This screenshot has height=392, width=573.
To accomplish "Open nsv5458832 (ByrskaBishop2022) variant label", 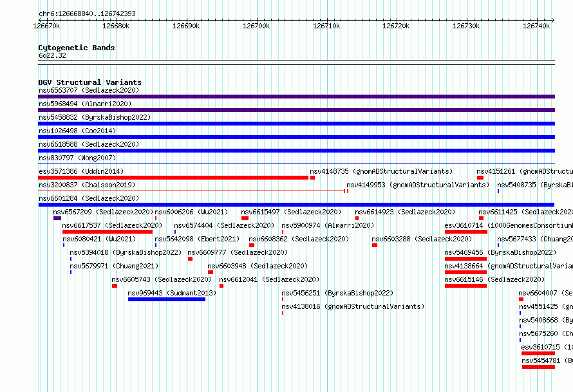I will pos(95,117).
